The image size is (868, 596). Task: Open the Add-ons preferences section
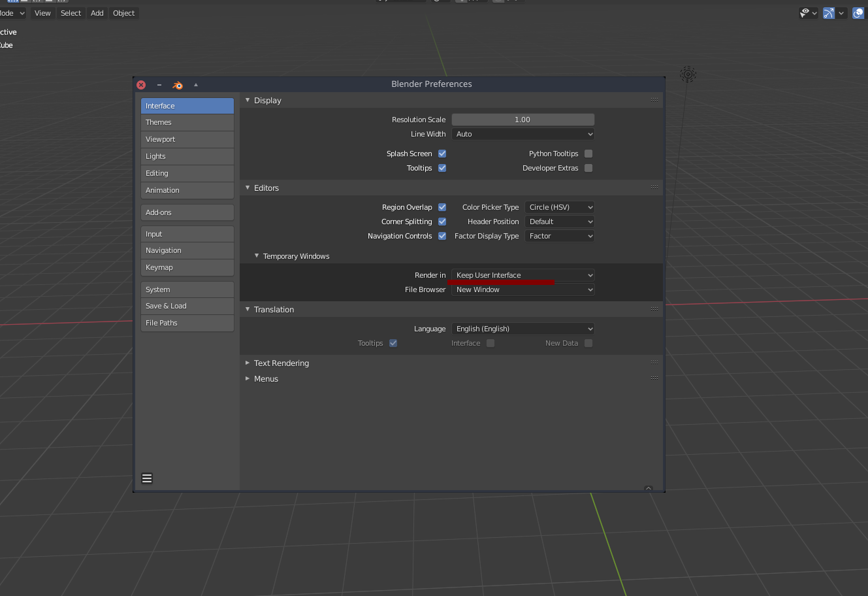(187, 212)
